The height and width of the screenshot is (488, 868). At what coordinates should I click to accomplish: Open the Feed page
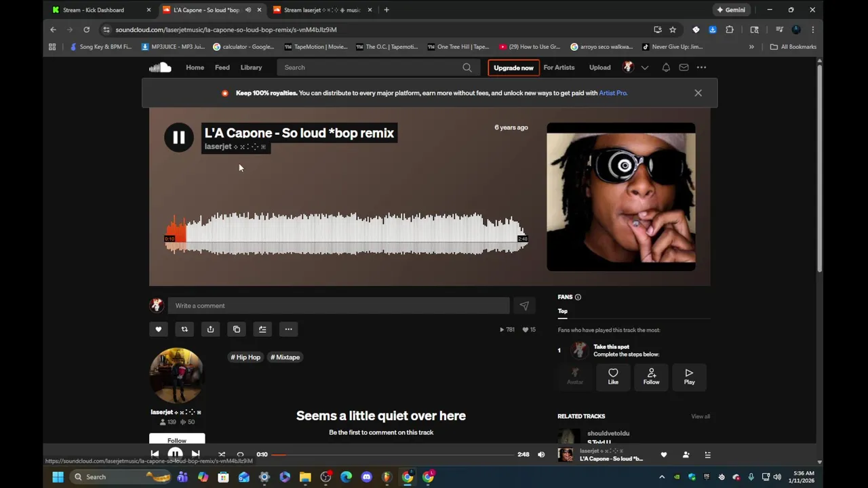tap(222, 67)
